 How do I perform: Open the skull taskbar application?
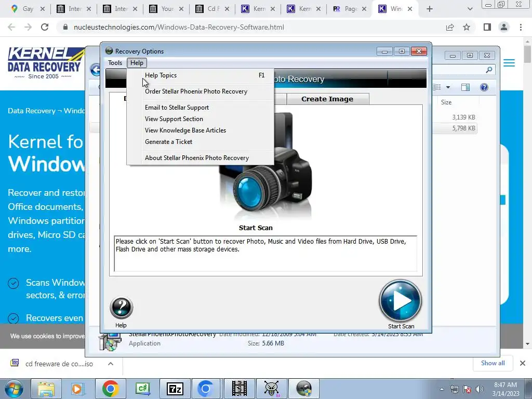[x=271, y=389]
